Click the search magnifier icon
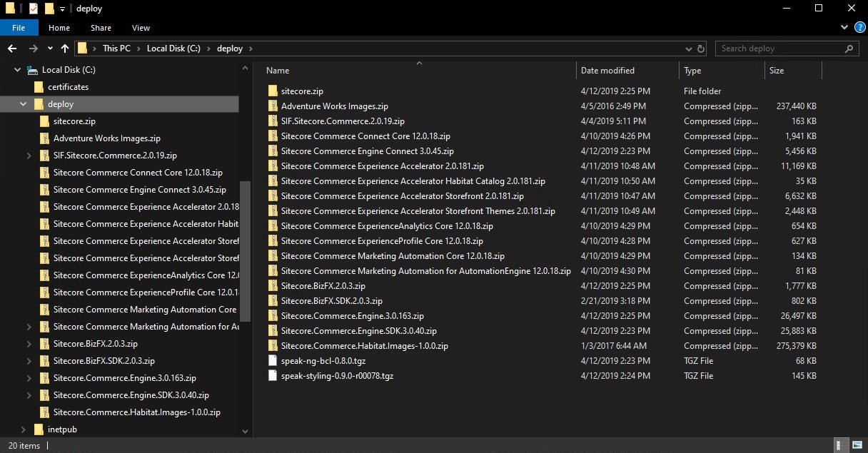 pyautogui.click(x=849, y=49)
